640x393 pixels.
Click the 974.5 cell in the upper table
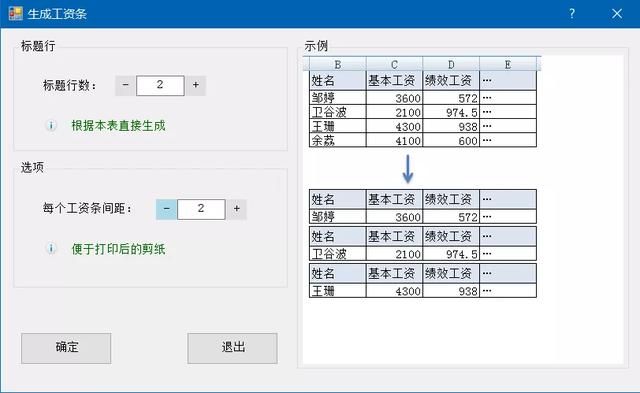click(451, 112)
